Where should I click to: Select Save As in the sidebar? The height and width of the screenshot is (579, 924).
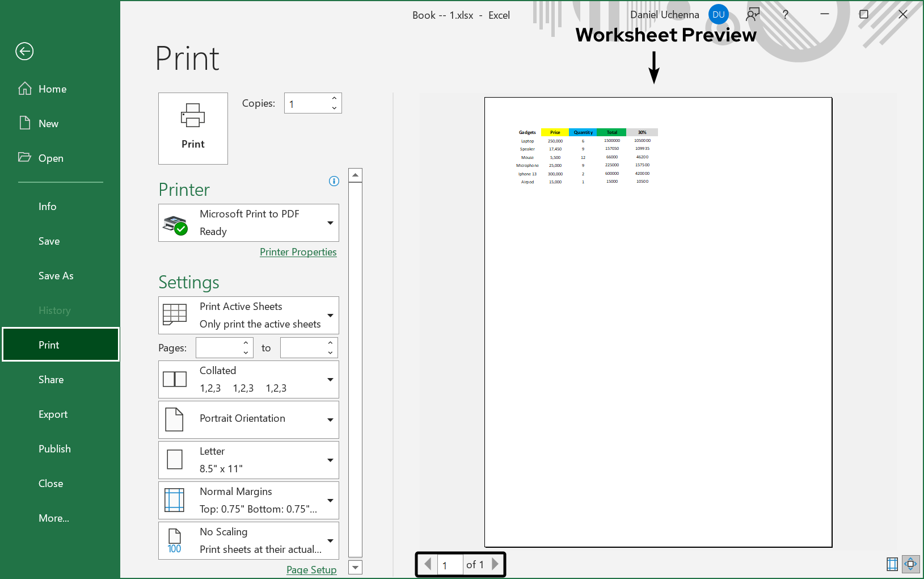coord(56,276)
